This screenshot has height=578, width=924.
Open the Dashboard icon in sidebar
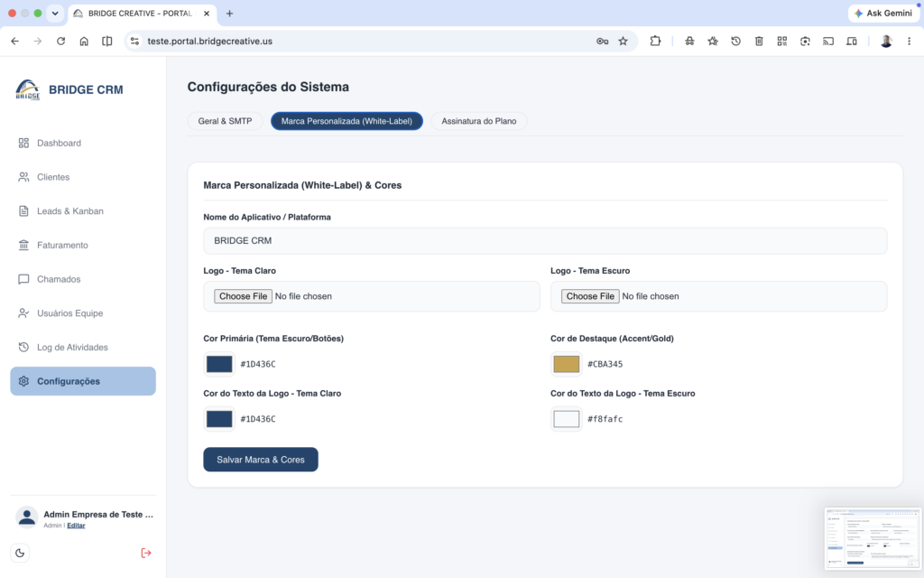[x=23, y=143]
